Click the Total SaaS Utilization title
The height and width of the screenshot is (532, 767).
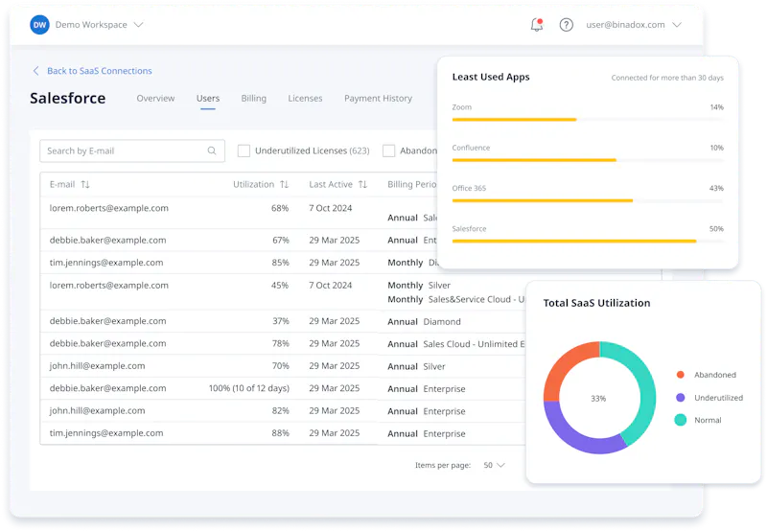coord(596,303)
